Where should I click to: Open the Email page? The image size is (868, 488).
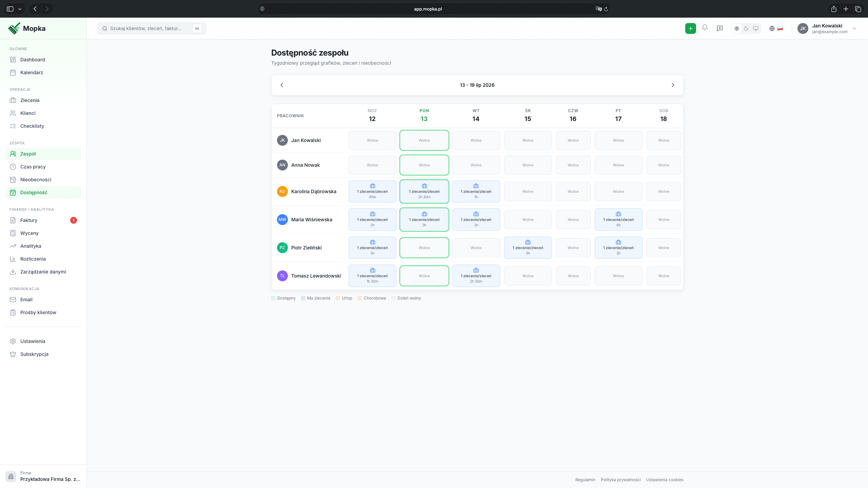(x=43, y=300)
